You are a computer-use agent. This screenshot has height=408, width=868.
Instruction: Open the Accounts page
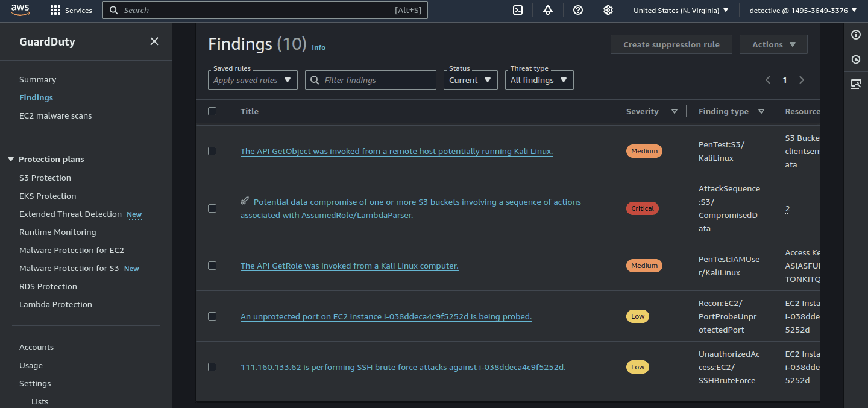tap(36, 347)
